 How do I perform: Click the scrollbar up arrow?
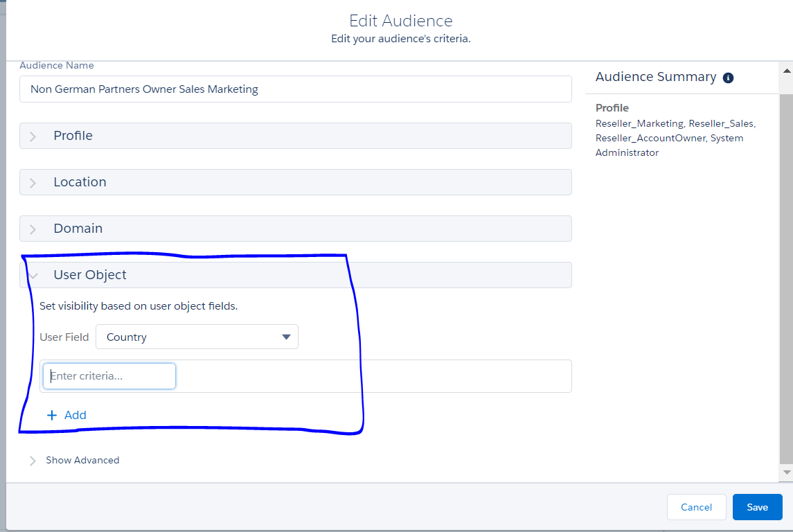[786, 71]
